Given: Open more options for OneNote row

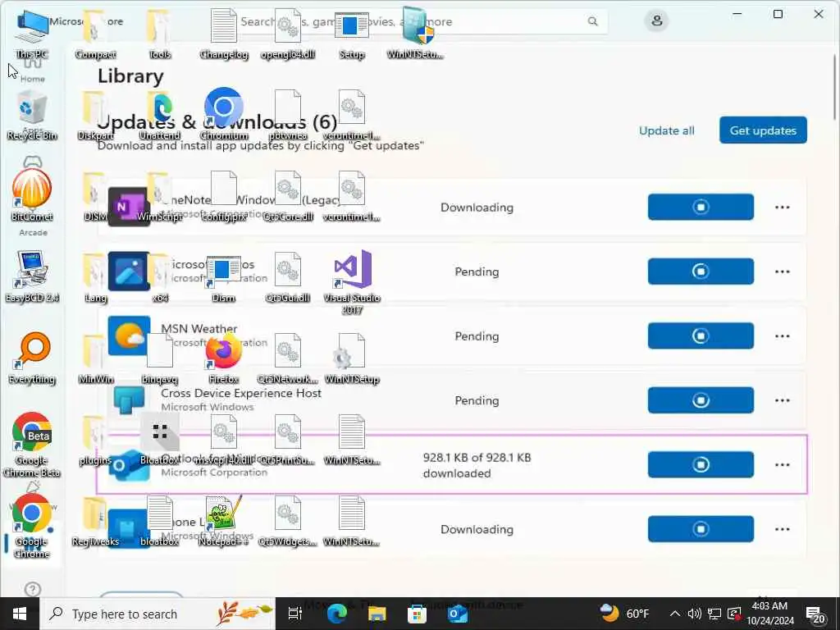Looking at the screenshot, I should click(x=782, y=208).
